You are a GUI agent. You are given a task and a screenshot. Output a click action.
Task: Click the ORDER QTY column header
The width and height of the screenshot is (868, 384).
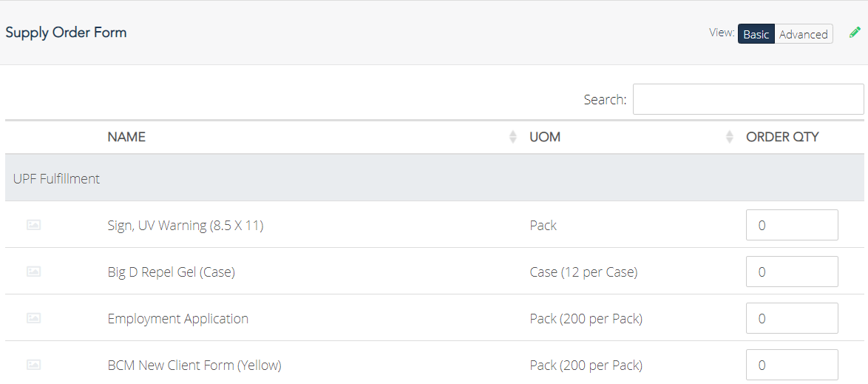pos(782,137)
